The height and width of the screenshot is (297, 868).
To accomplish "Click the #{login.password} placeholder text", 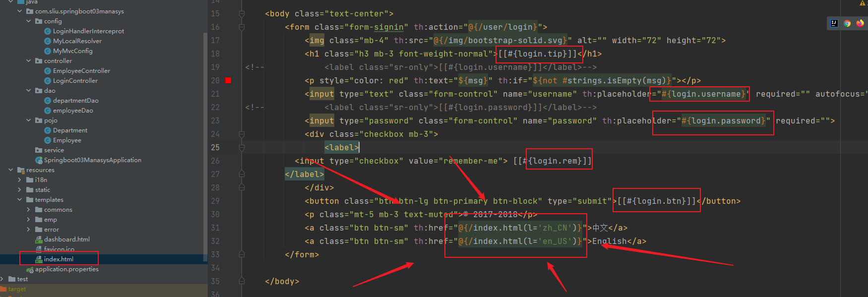I will 724,121.
